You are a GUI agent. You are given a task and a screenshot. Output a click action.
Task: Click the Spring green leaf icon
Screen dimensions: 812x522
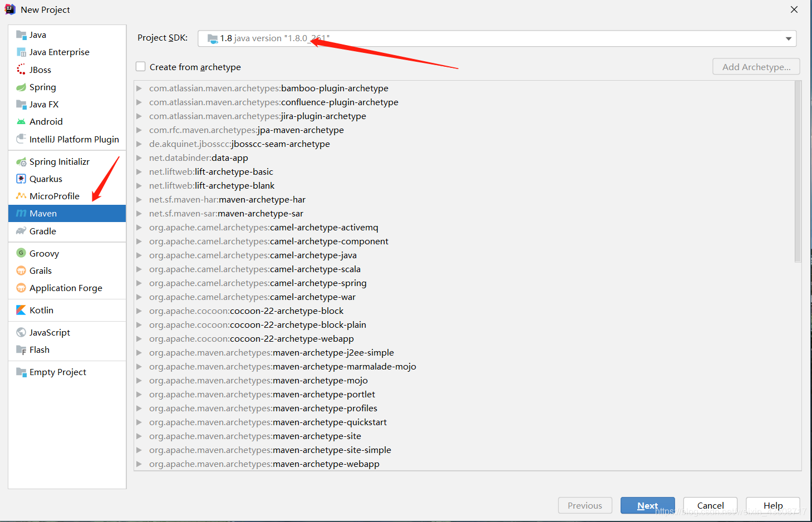click(21, 87)
